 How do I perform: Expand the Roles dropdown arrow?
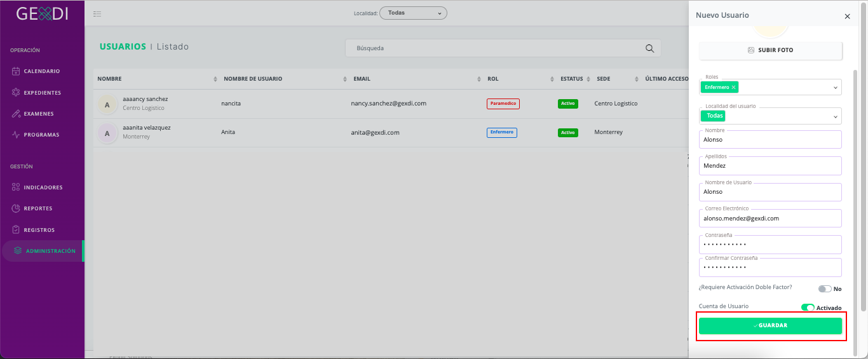click(x=835, y=88)
